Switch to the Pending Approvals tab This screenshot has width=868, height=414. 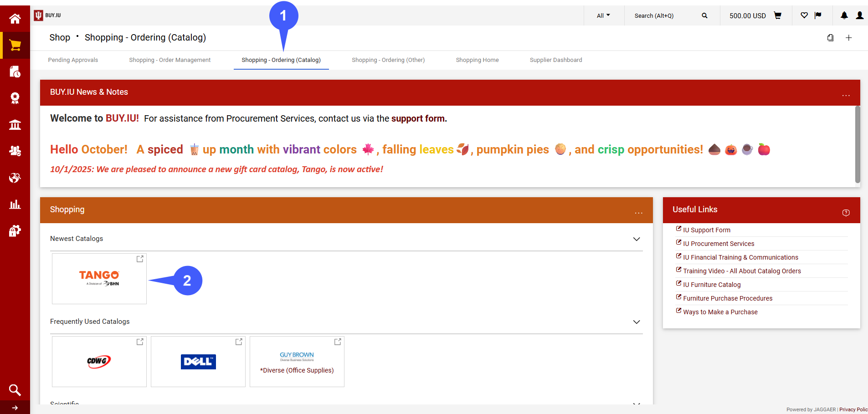click(x=73, y=60)
